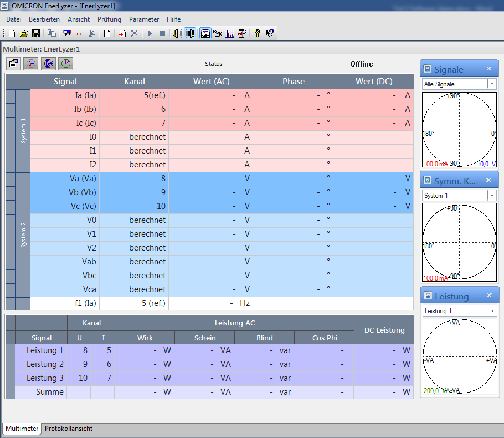Click the highlighted right bracket-arrow toolbar icon

click(x=190, y=33)
